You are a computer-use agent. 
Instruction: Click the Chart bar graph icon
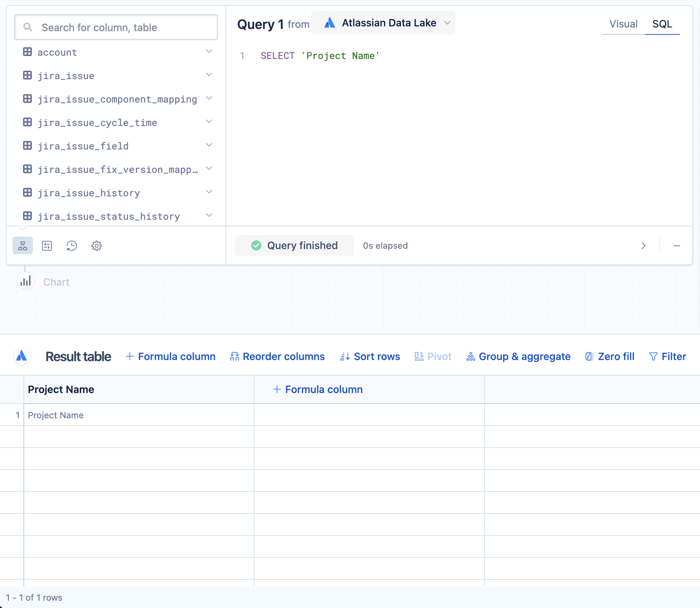26,281
